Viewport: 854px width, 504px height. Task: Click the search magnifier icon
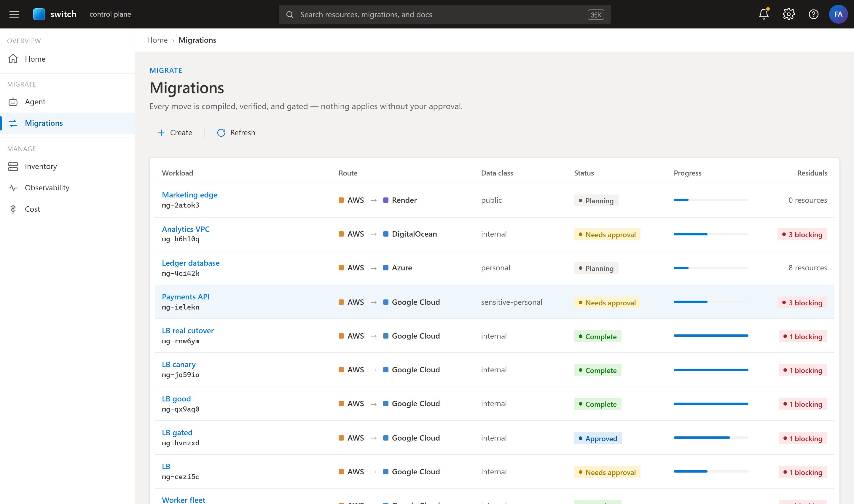pos(289,15)
